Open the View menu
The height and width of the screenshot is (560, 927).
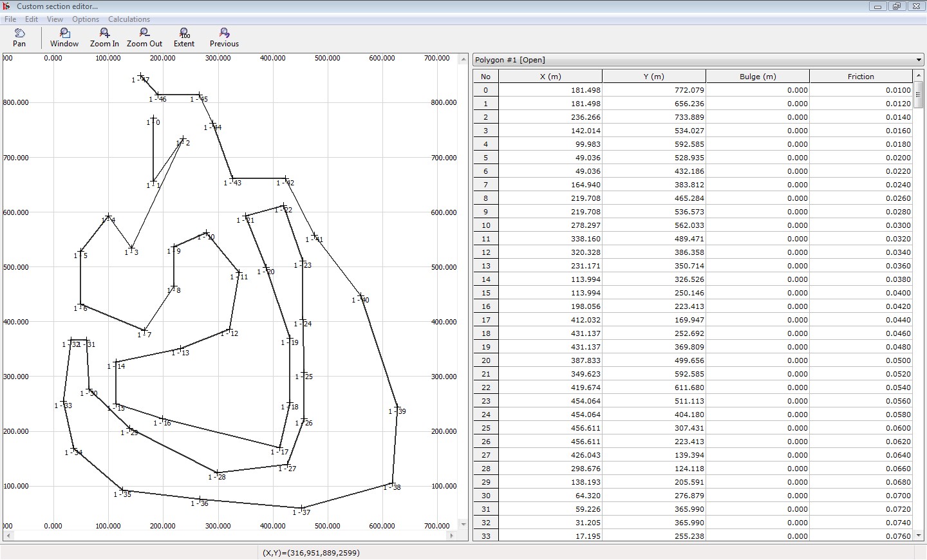[55, 19]
